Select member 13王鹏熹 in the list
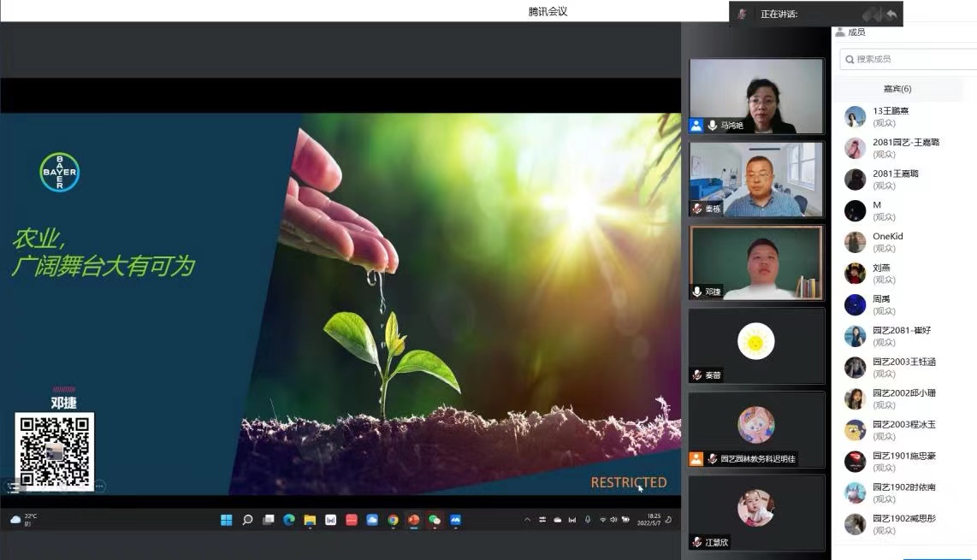Screen dimensions: 977x560 click(x=891, y=111)
